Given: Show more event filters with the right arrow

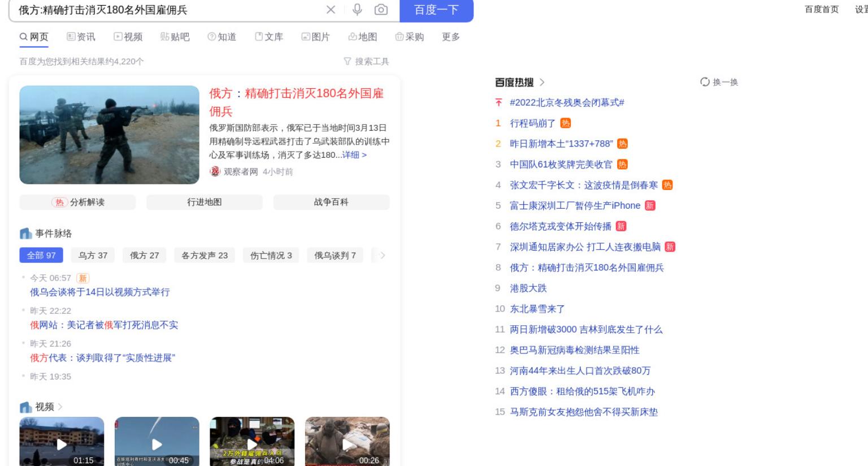Looking at the screenshot, I should (x=383, y=255).
